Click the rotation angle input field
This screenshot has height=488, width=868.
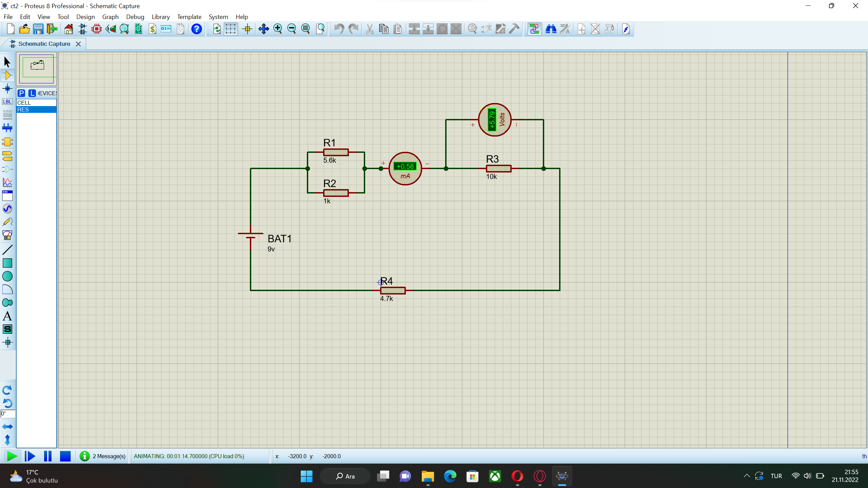tap(8, 413)
